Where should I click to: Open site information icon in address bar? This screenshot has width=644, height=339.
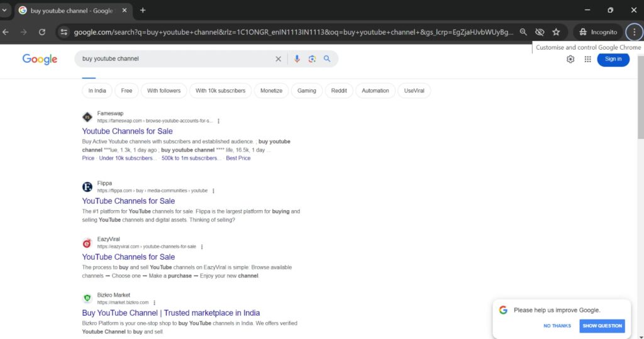click(64, 32)
